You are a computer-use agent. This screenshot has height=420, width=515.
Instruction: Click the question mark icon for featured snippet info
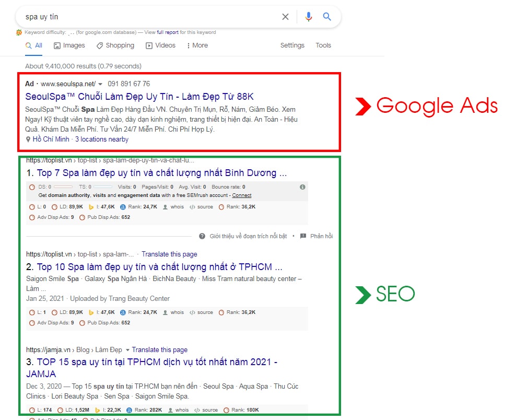click(x=202, y=236)
